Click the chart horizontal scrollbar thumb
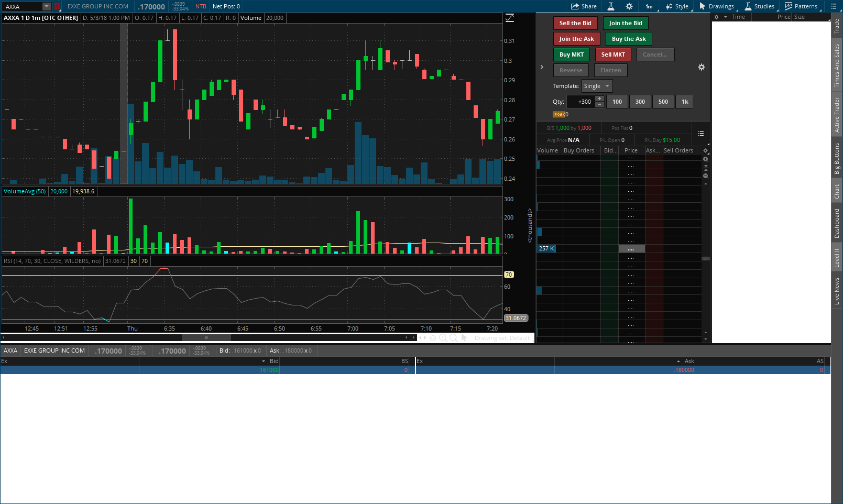The height and width of the screenshot is (504, 843). [x=206, y=338]
